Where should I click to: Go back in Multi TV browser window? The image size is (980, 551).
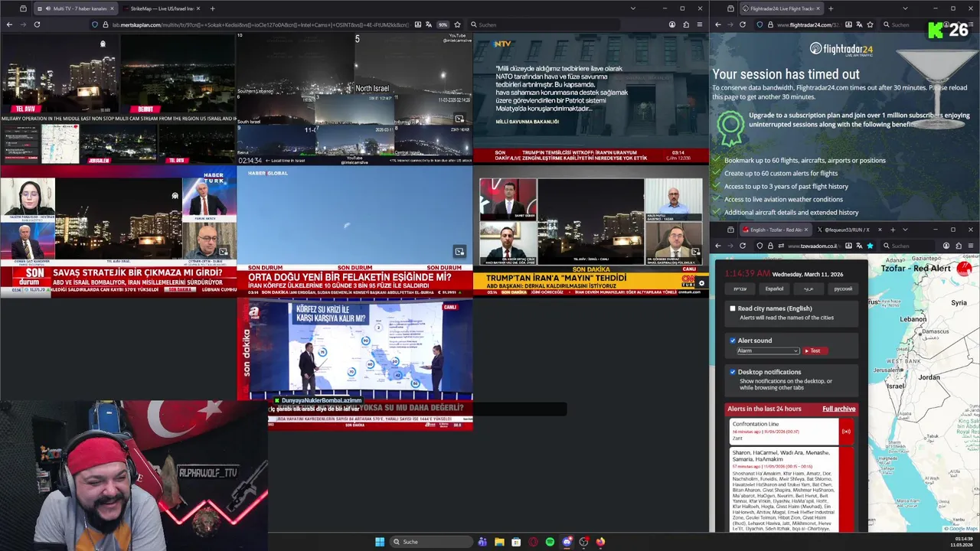pos(9,24)
